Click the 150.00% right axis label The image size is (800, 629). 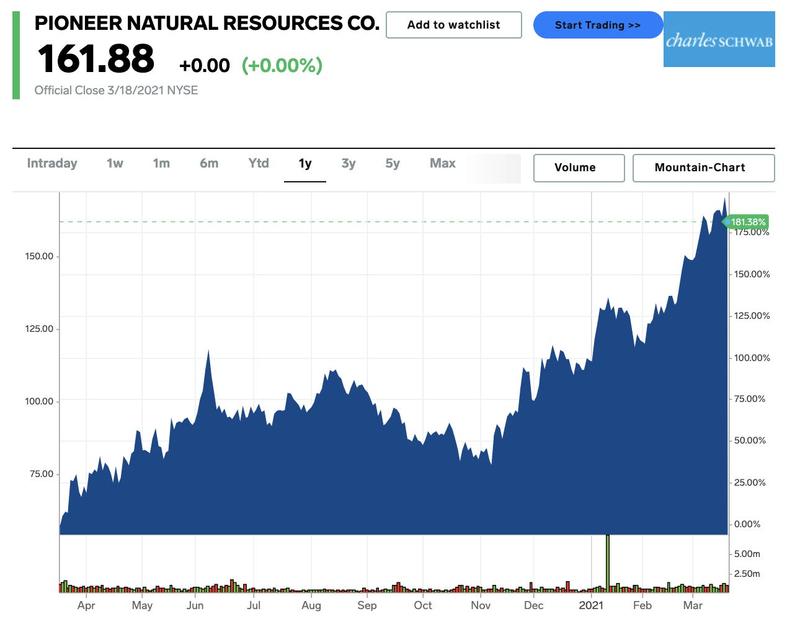pyautogui.click(x=752, y=274)
